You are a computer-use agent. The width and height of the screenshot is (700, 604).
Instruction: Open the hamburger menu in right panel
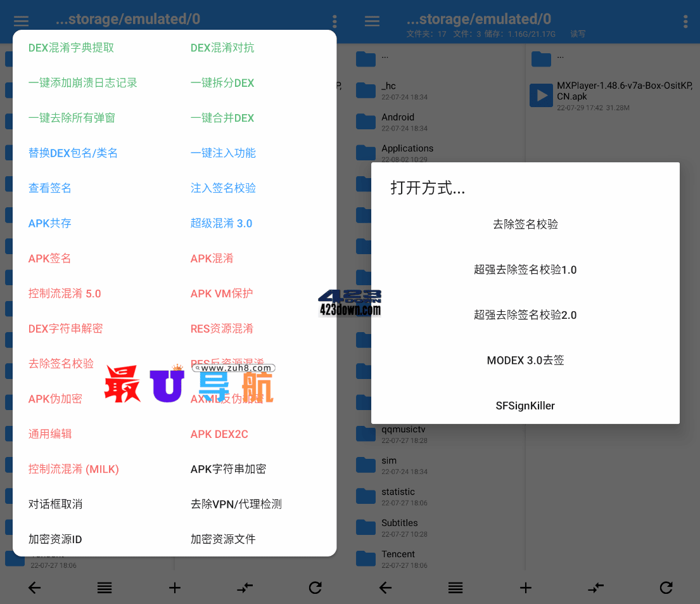point(372,21)
